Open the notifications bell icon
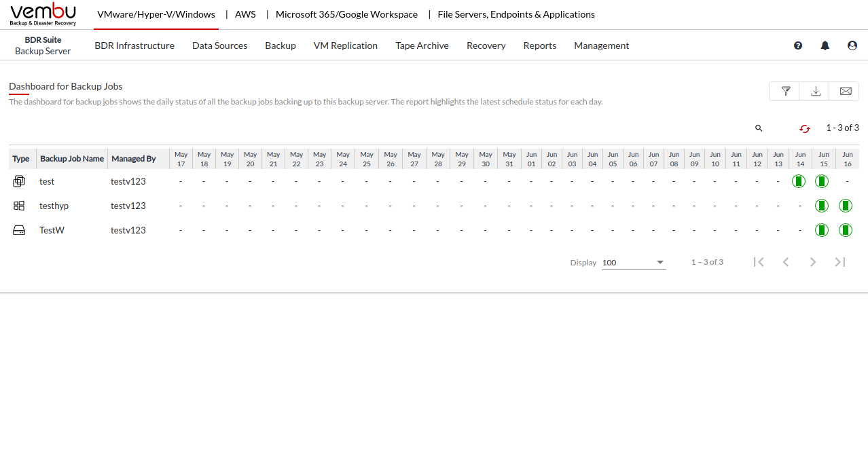This screenshot has width=868, height=450. [825, 45]
